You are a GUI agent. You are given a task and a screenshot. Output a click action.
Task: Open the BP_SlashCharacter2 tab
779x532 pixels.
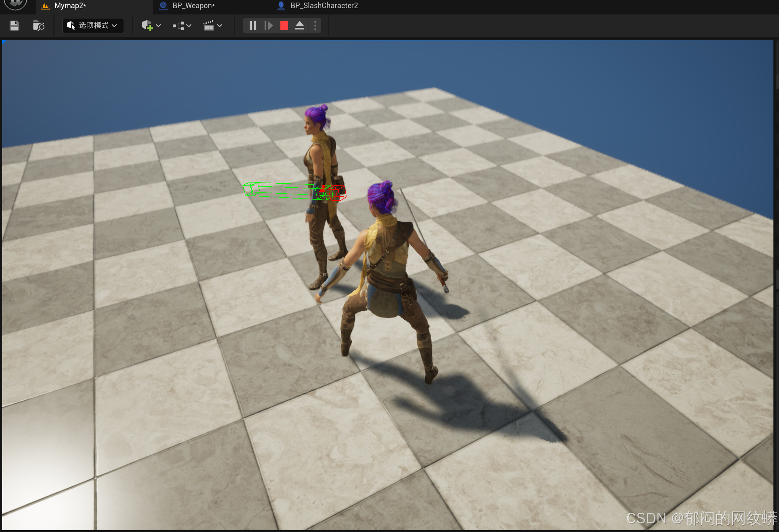tap(323, 6)
